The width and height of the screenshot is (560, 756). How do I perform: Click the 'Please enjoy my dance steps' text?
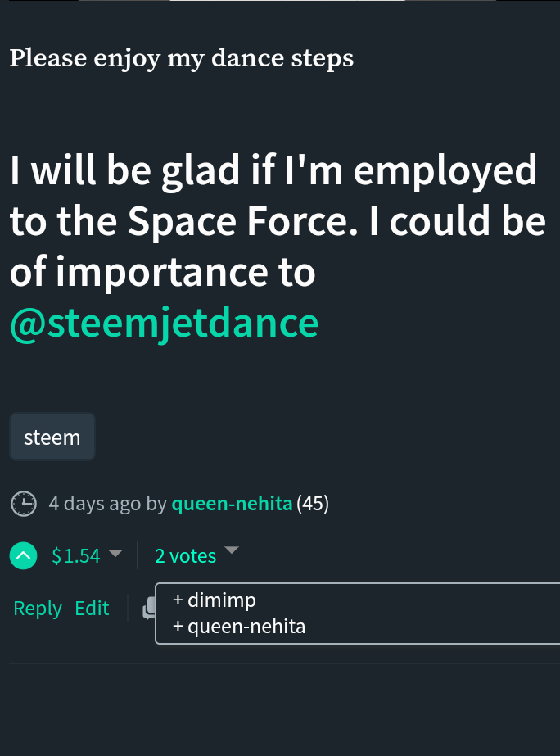[x=182, y=59]
